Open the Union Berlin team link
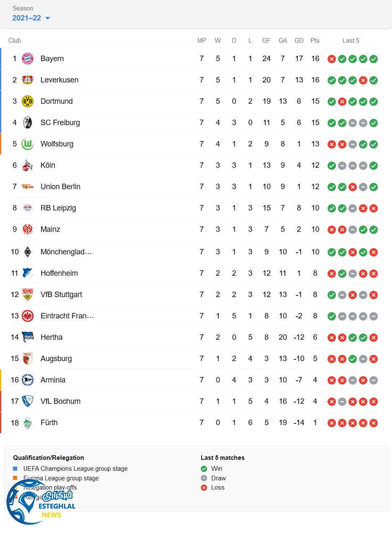392x536 pixels. [60, 187]
